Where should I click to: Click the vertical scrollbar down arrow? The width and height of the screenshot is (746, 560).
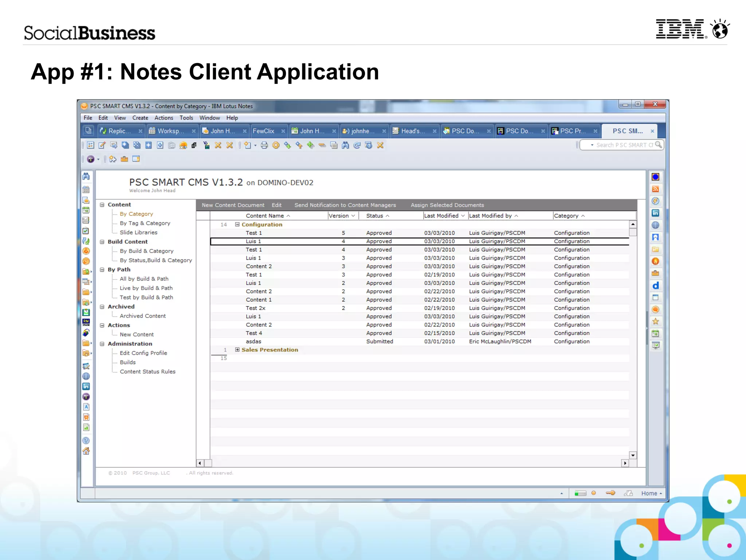pyautogui.click(x=633, y=455)
